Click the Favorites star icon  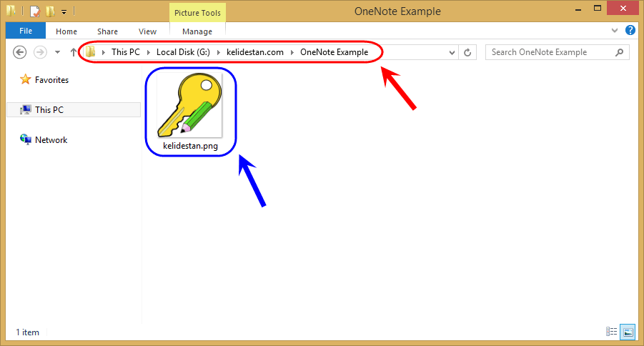(x=26, y=79)
